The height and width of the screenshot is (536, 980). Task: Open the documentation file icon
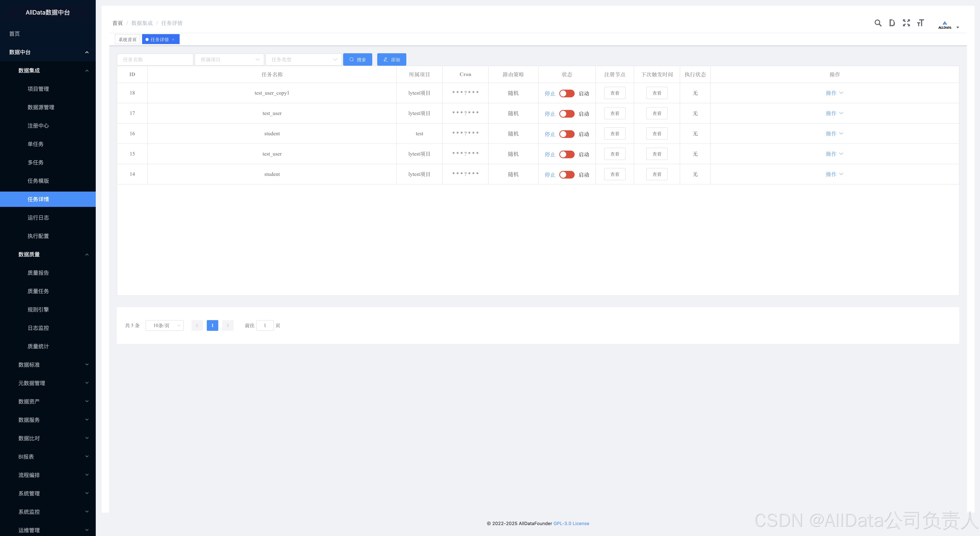tap(892, 23)
